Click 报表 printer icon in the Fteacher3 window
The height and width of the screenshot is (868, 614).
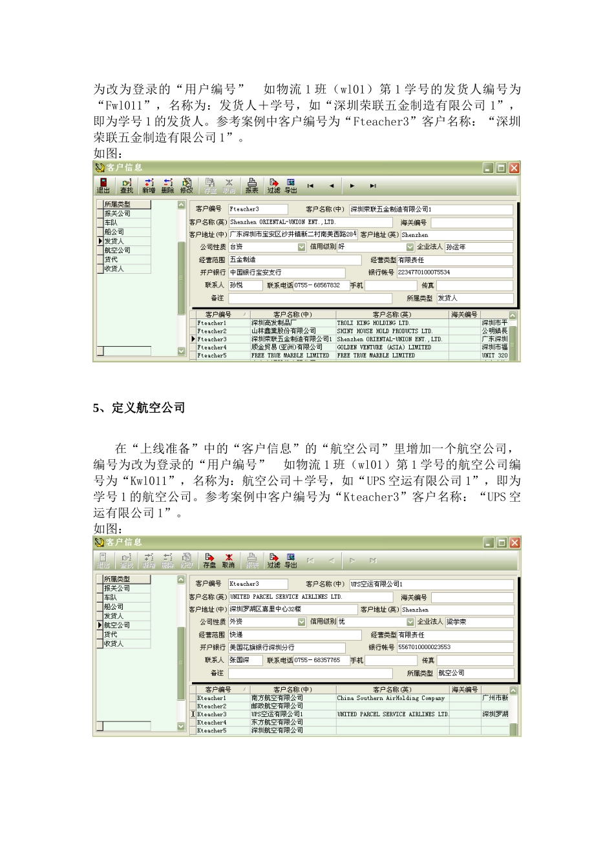click(251, 185)
